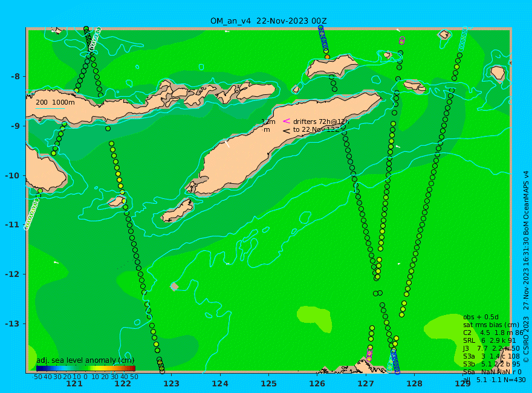Click the SRL satellite statistics row

(x=490, y=340)
